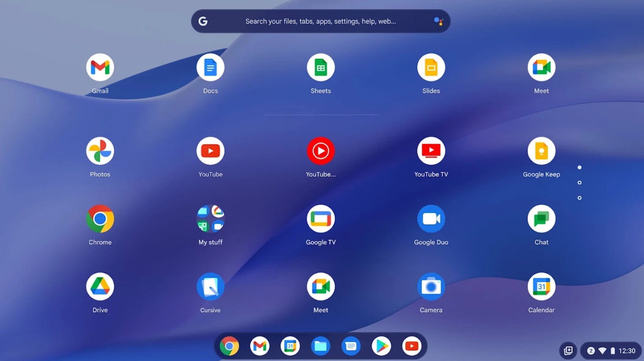This screenshot has width=644, height=361.
Task: Open Google TV app
Action: coord(321,219)
